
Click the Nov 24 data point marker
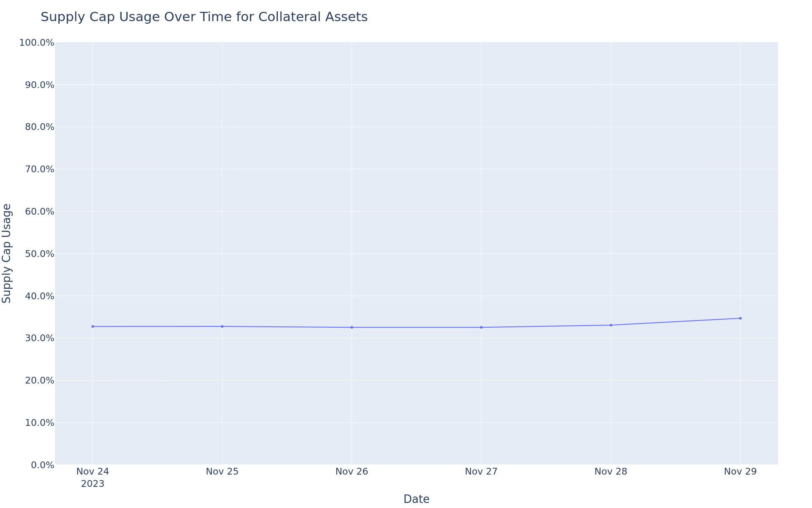pos(93,326)
